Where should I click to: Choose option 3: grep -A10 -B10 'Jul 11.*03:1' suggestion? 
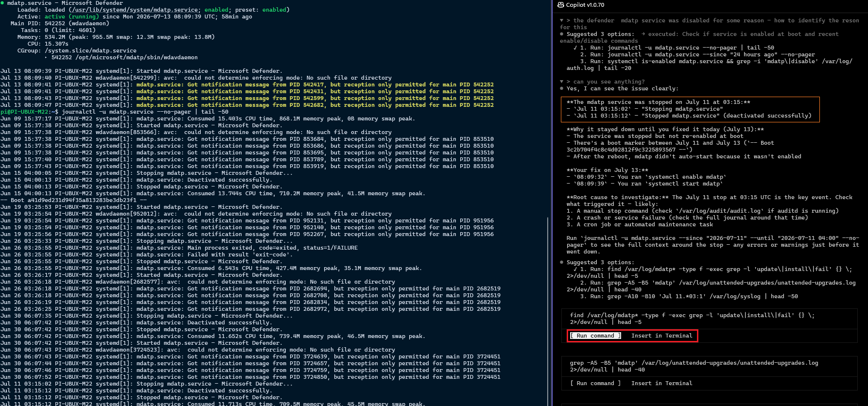pos(689,296)
